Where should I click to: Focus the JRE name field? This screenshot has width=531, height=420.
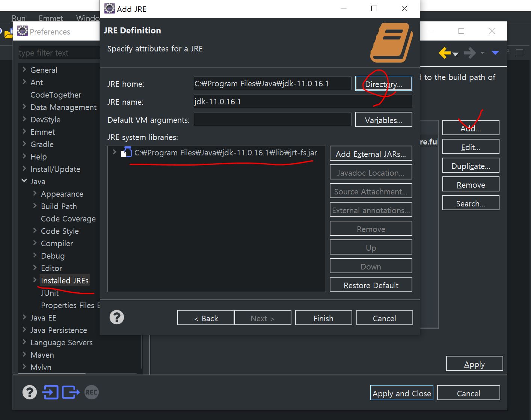(303, 101)
